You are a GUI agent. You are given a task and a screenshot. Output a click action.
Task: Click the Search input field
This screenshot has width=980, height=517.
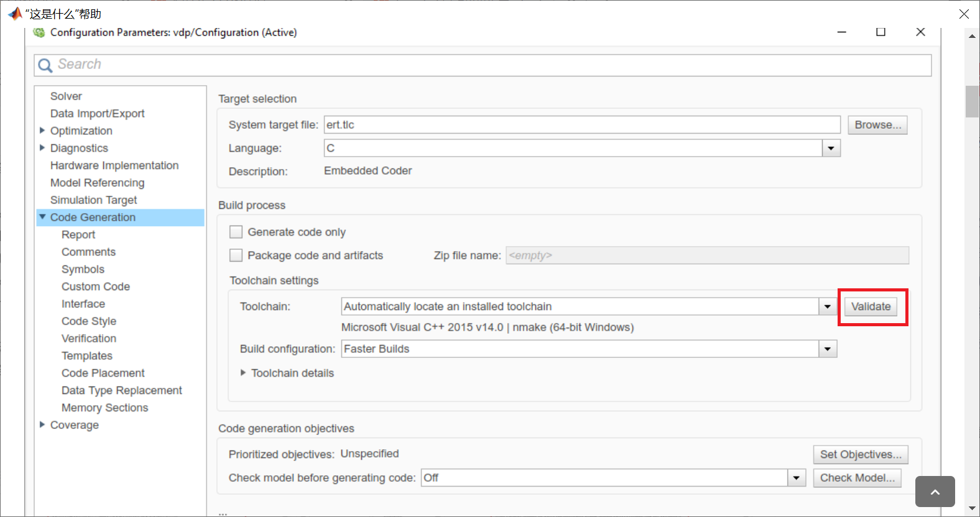point(483,65)
